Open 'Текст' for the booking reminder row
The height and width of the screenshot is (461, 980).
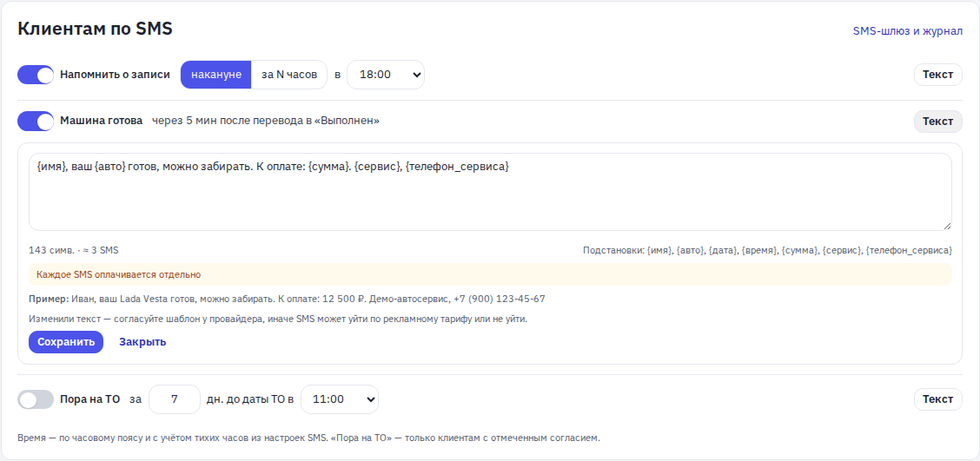938,75
